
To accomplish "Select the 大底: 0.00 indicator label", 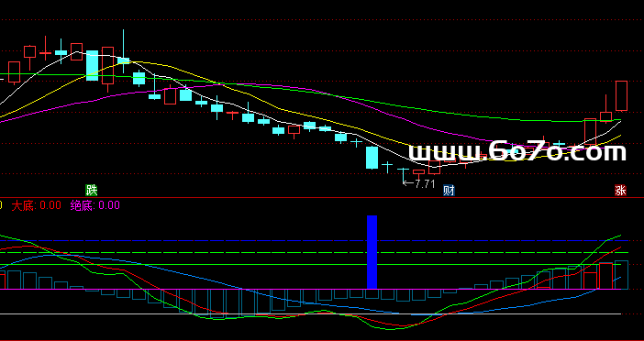I will [x=36, y=205].
